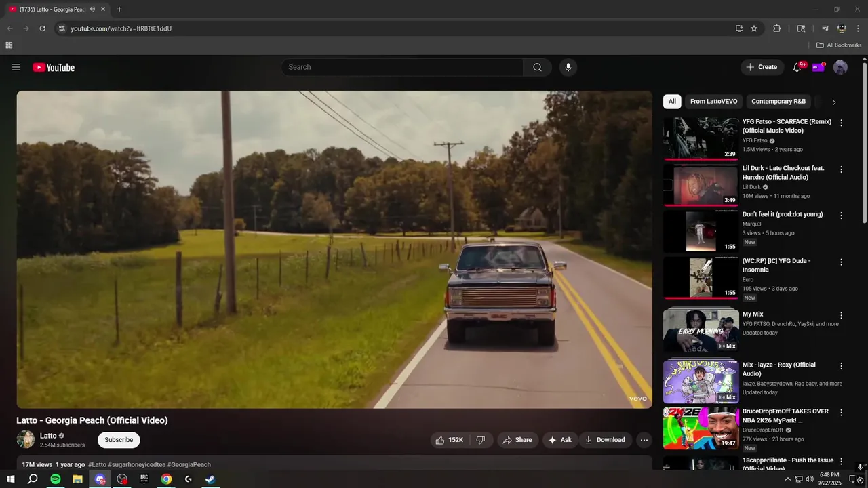Open YouTube notifications bell
The image size is (868, 488).
click(x=797, y=67)
